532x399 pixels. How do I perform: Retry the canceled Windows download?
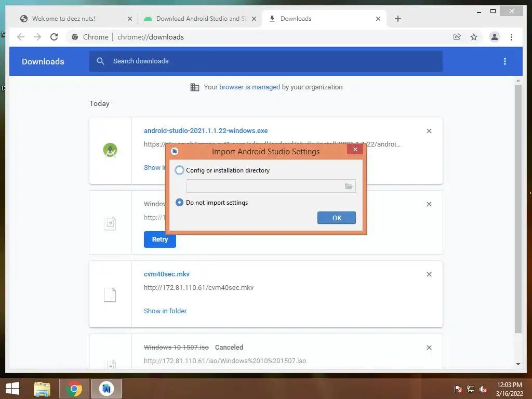(160, 239)
